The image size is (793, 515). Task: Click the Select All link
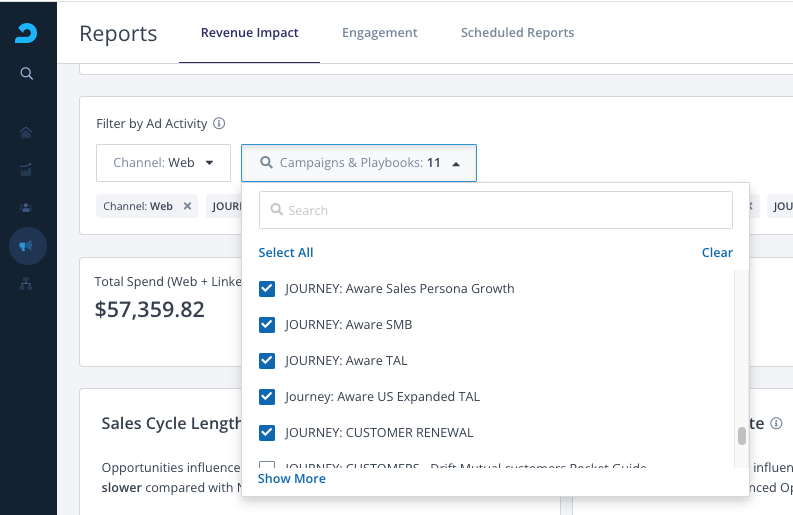286,253
